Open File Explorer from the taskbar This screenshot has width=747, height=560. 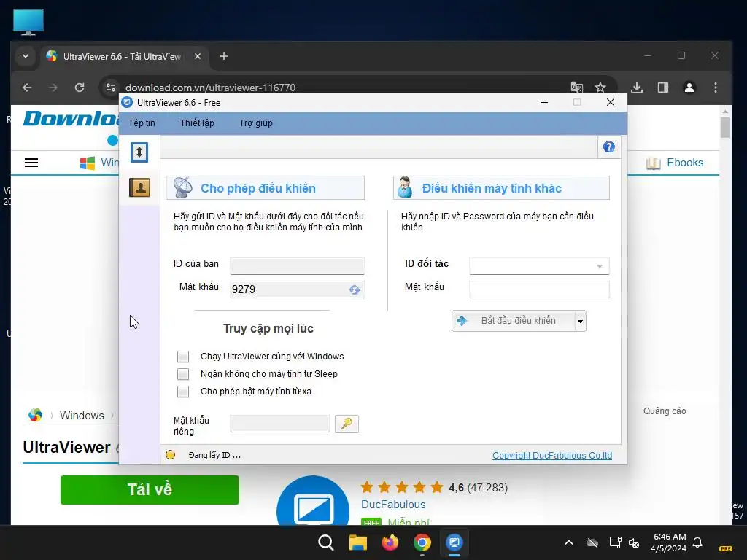click(x=357, y=542)
